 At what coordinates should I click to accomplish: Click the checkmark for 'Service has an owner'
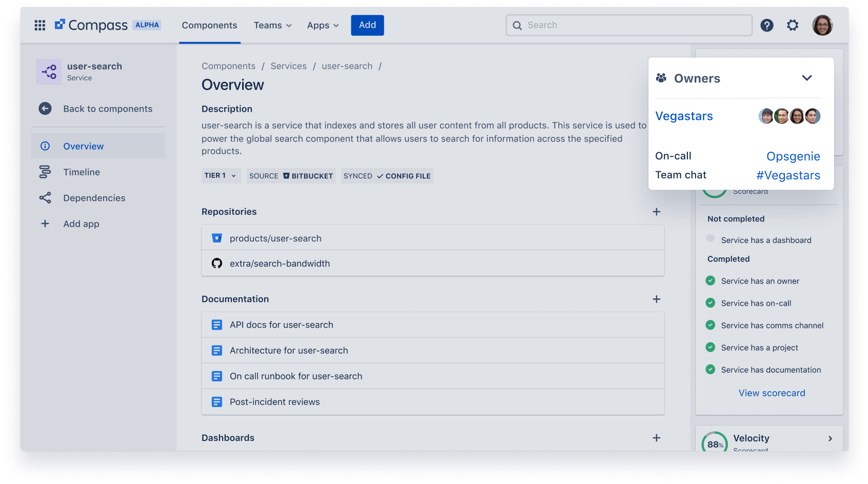710,280
